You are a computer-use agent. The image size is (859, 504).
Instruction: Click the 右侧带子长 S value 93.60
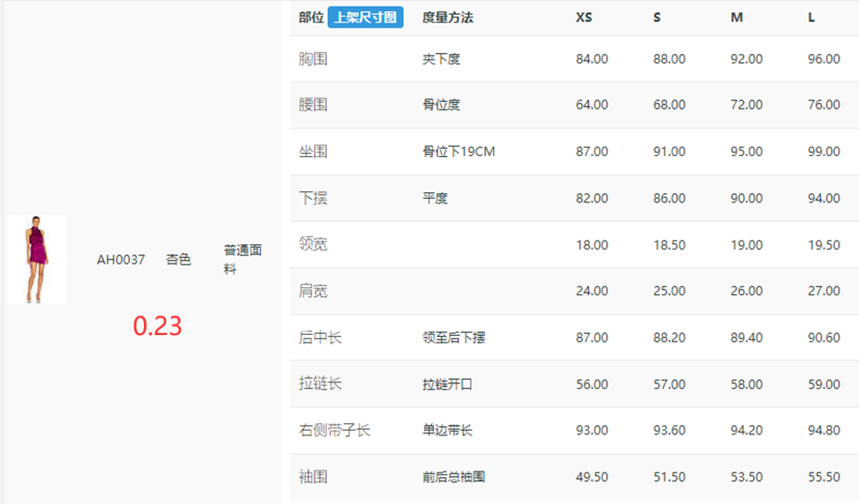[x=669, y=430]
